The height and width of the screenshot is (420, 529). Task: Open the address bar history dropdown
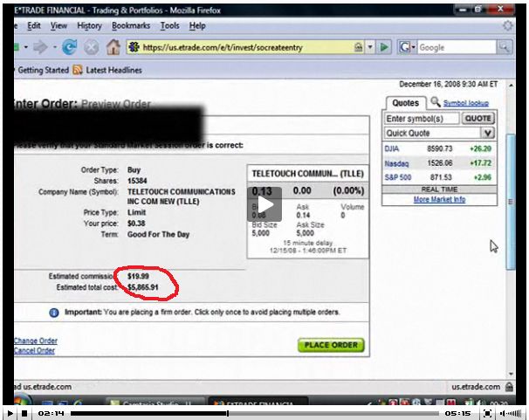coord(370,47)
